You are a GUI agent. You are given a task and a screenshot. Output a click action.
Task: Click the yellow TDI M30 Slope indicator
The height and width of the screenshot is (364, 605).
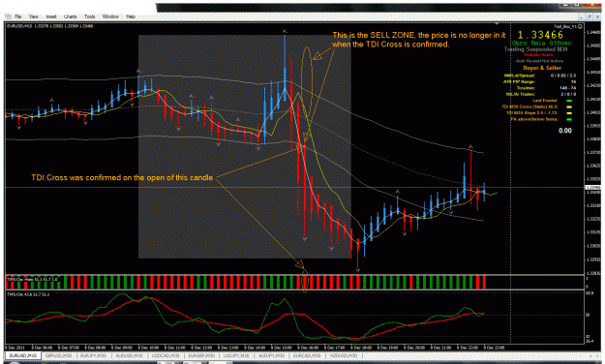click(569, 113)
